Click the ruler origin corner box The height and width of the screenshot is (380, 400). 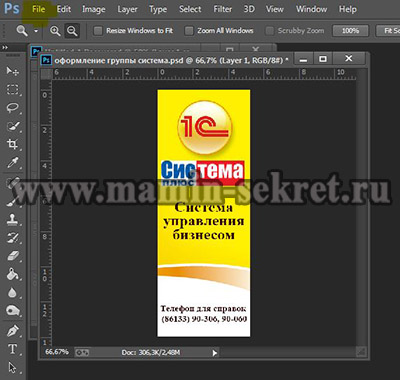[x=46, y=73]
